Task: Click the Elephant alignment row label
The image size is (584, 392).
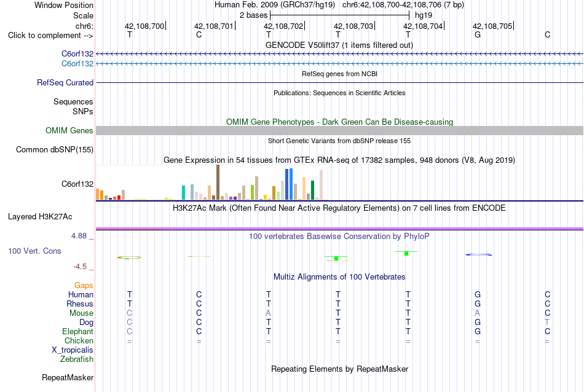Action: (77, 331)
